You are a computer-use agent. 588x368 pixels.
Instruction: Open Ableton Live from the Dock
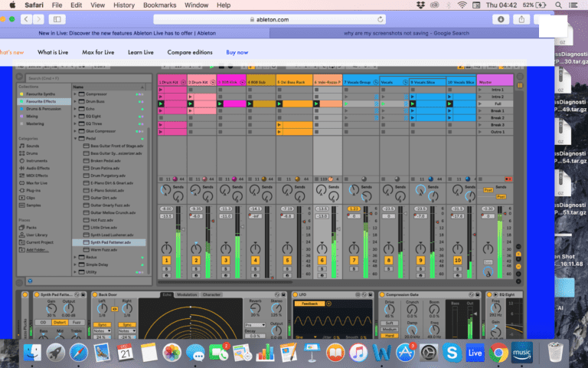pos(475,353)
